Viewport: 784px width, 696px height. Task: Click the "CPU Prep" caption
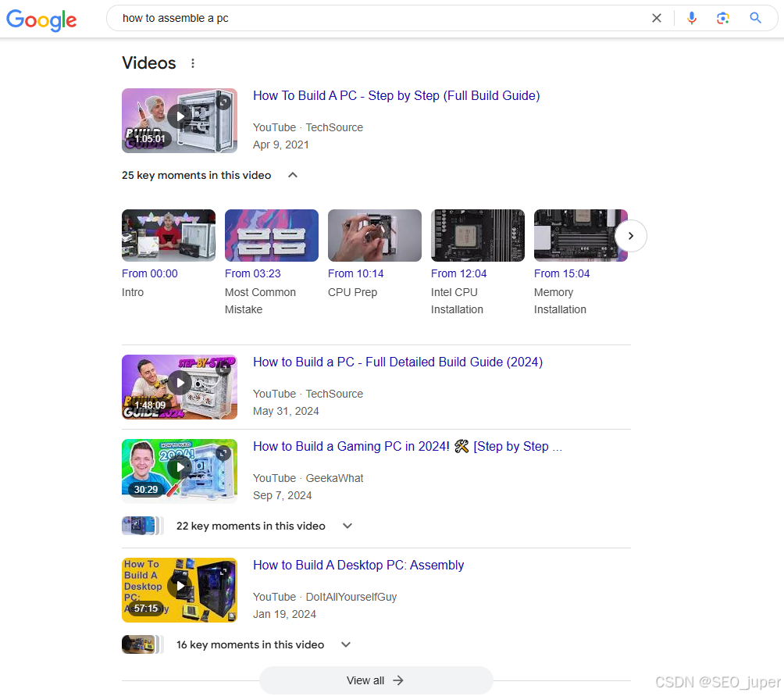[x=352, y=292]
